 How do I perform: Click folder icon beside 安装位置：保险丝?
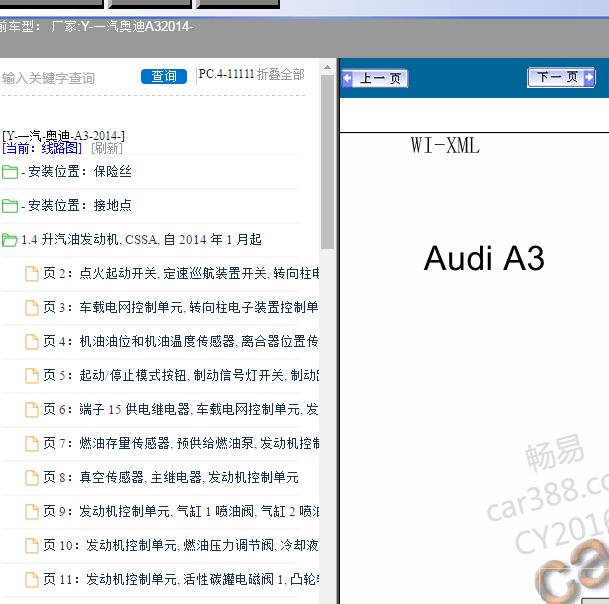(10, 172)
